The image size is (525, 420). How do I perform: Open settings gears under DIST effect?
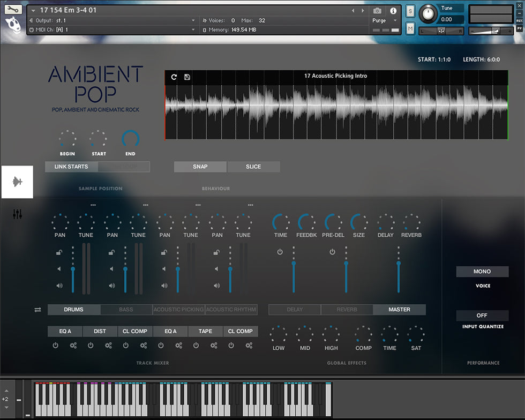point(108,346)
